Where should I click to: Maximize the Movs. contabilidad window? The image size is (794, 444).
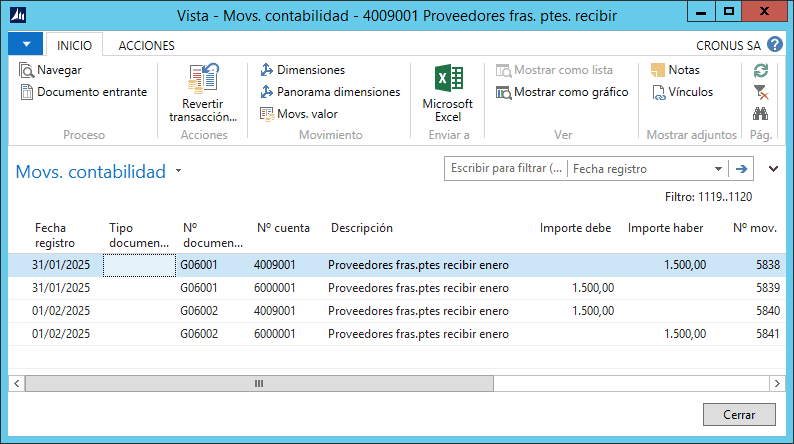click(x=729, y=12)
